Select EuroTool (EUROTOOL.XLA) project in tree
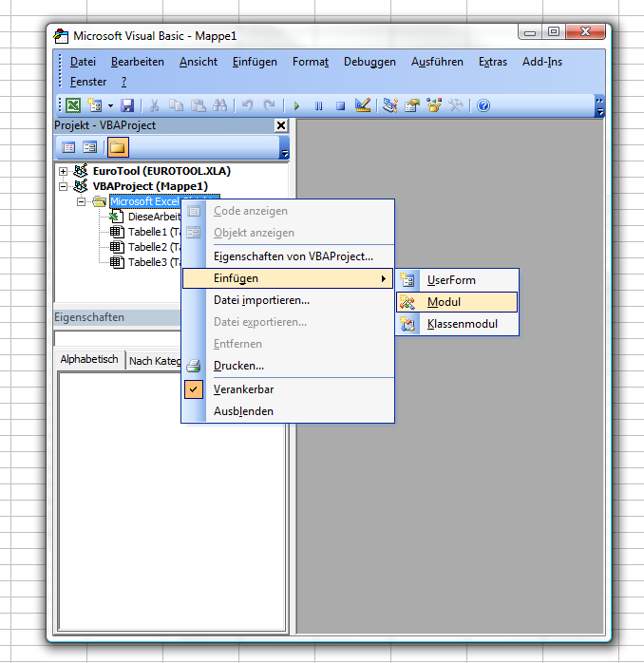This screenshot has height=663, width=644. (161, 171)
